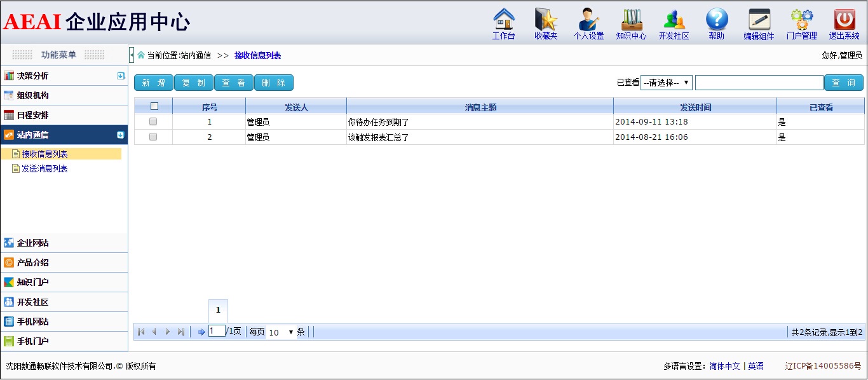Open the 编辑组件 edit component icon
This screenshot has height=380, width=868.
coord(759,20)
